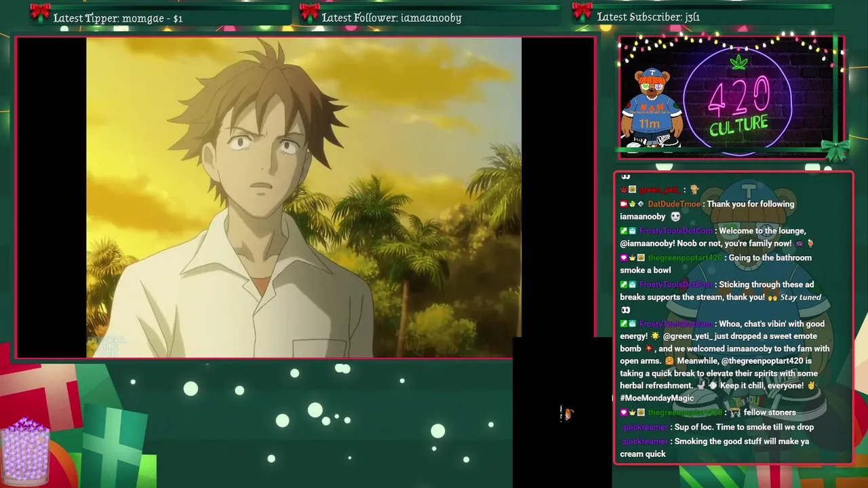This screenshot has height=488, width=868.
Task: Click the gingerbread emote after green_yeti_
Action: point(694,190)
